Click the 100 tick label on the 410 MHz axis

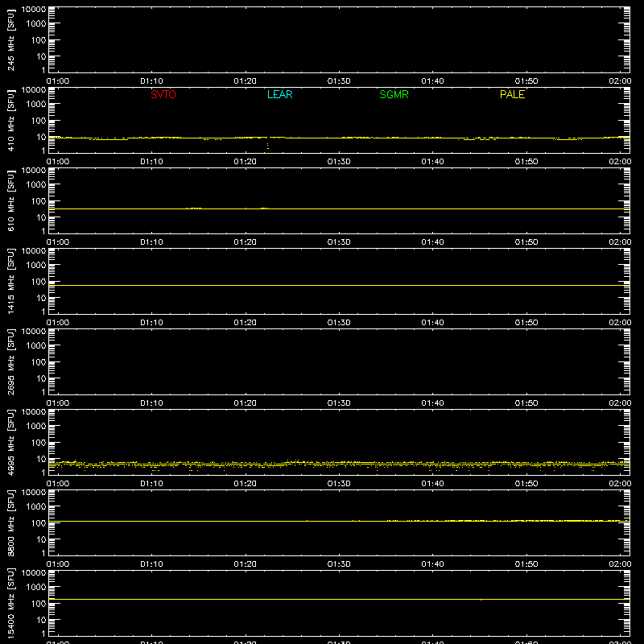click(39, 121)
